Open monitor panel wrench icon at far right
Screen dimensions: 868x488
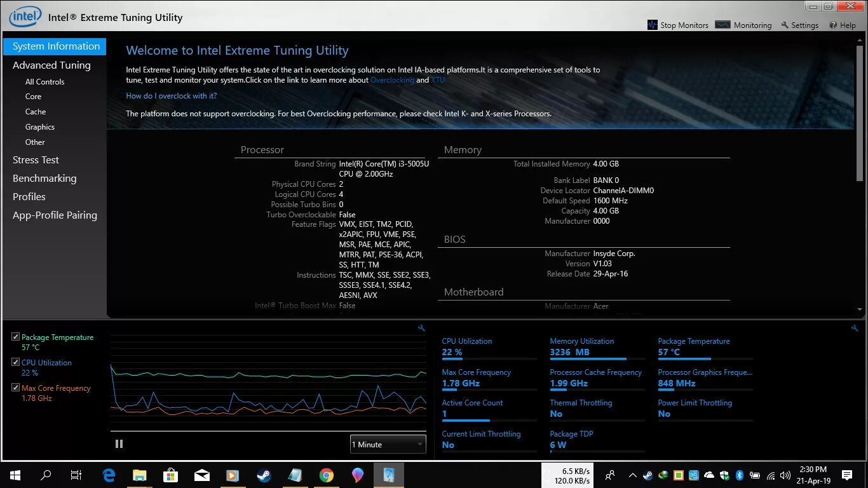(x=855, y=328)
